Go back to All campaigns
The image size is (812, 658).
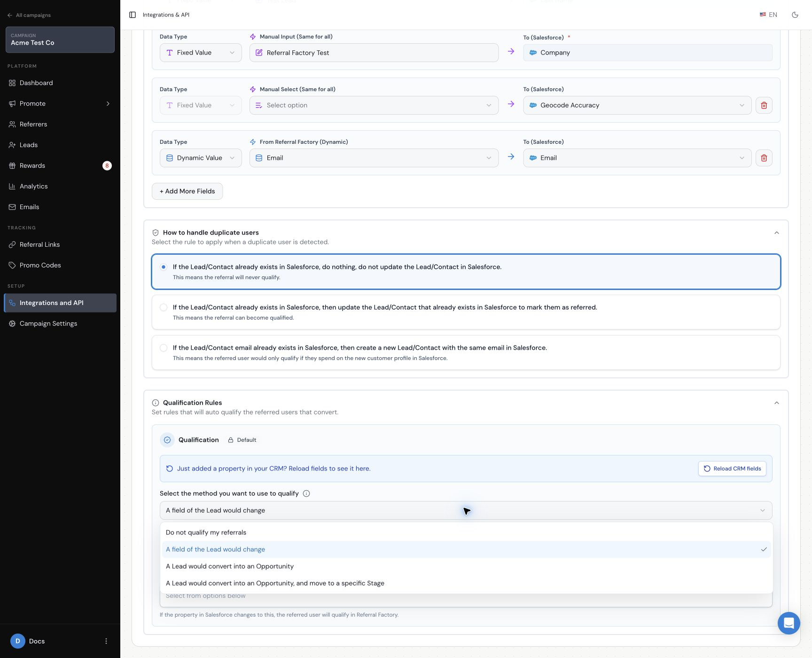(29, 15)
